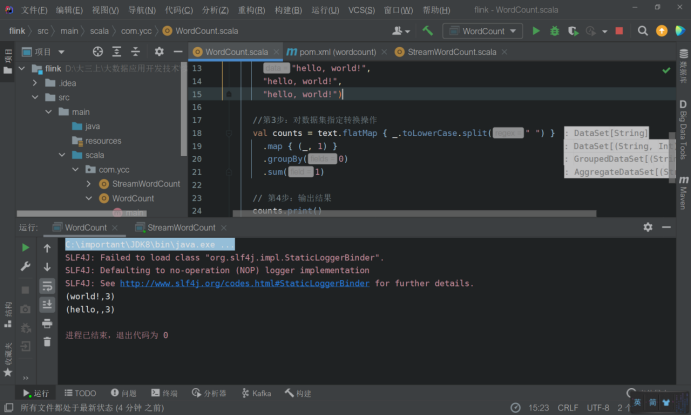The image size is (692, 415).
Task: Click the Build project hammer icon
Action: tap(427, 31)
